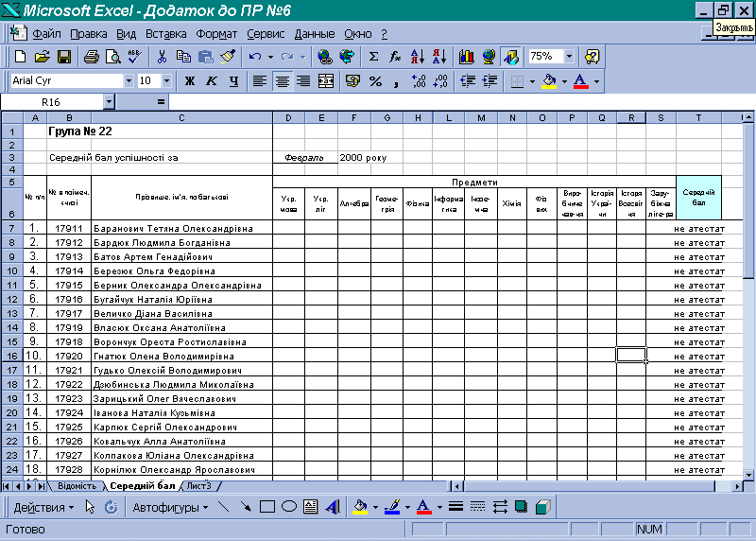Open the Данные menu
756x541 pixels.
tap(315, 34)
